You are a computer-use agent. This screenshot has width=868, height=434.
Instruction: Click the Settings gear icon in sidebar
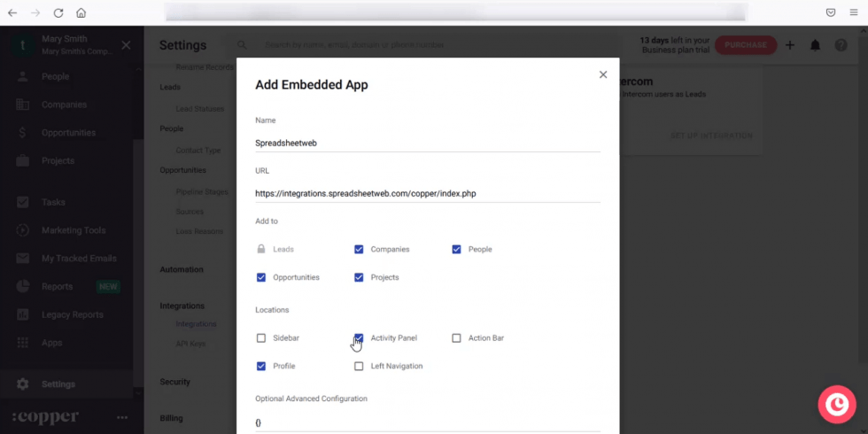[23, 384]
